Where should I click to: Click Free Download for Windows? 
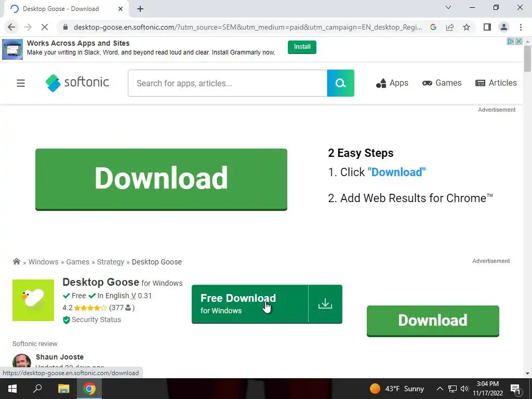[250, 304]
